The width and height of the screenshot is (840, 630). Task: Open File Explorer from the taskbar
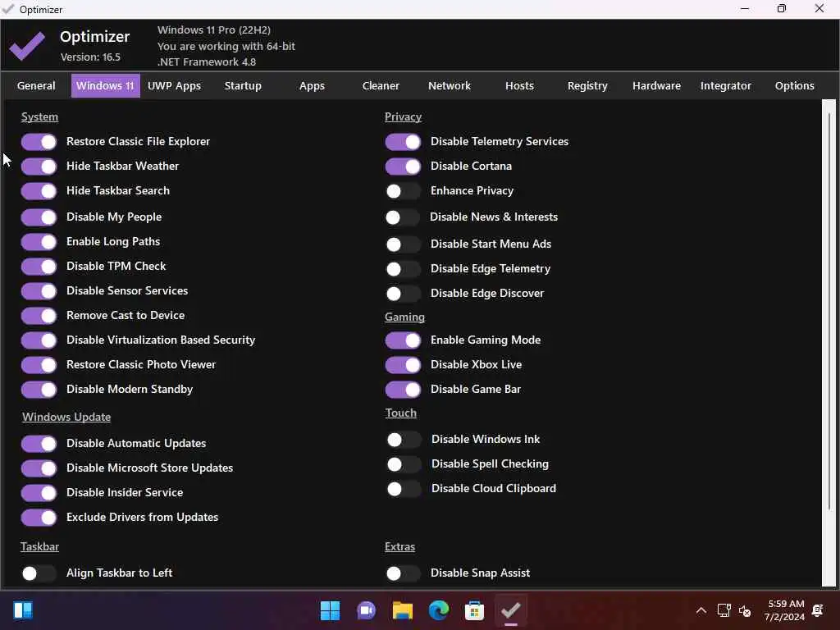[402, 610]
